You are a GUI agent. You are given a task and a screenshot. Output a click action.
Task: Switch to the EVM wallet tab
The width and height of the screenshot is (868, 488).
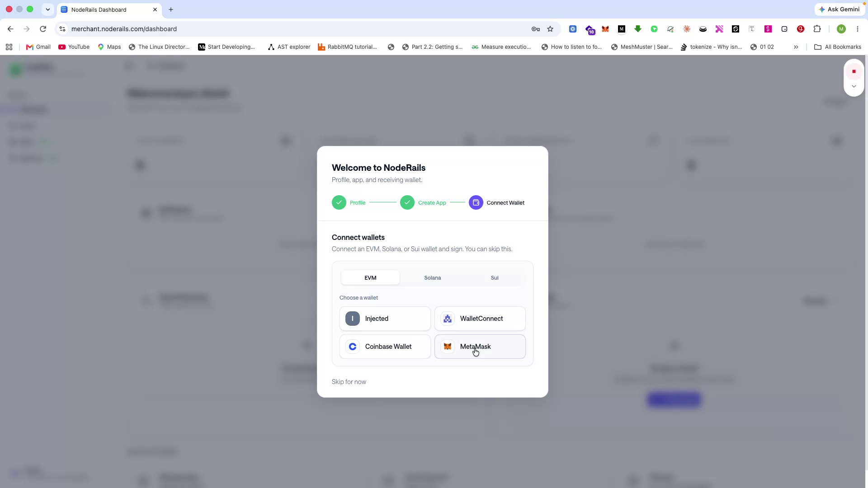click(x=370, y=278)
